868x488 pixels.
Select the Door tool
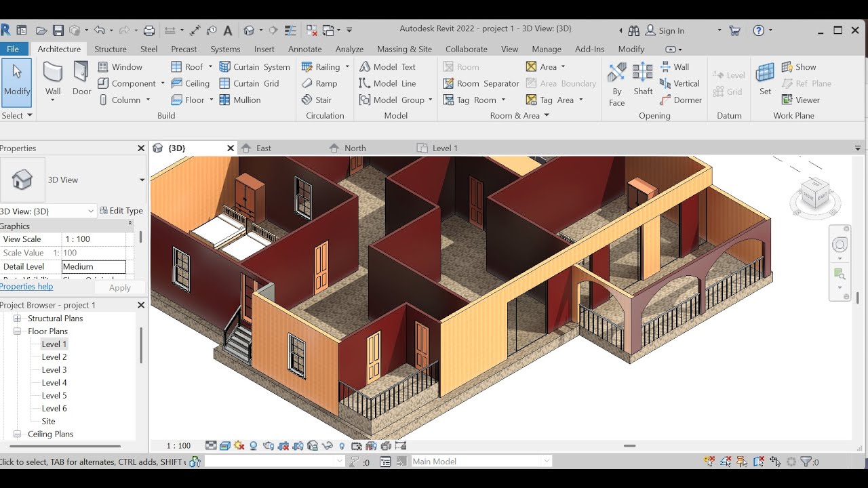pos(81,79)
